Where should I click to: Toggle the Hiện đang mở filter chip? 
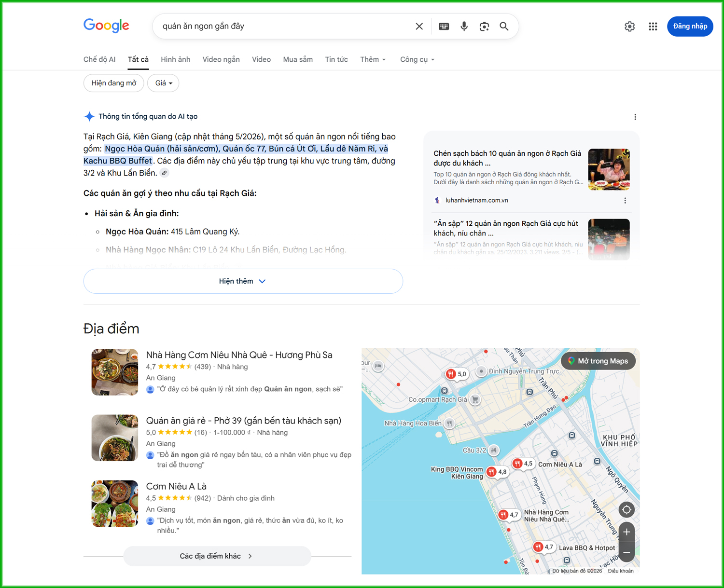click(x=114, y=83)
